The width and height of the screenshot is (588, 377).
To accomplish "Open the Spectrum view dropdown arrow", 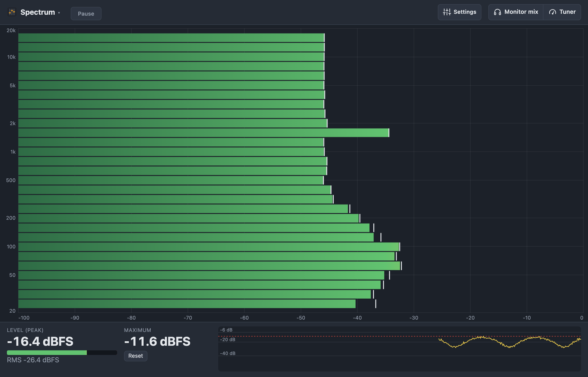I will click(x=59, y=13).
